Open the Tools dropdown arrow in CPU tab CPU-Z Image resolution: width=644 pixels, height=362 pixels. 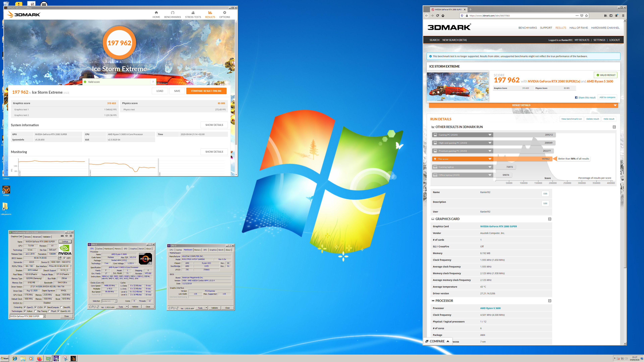click(x=127, y=307)
